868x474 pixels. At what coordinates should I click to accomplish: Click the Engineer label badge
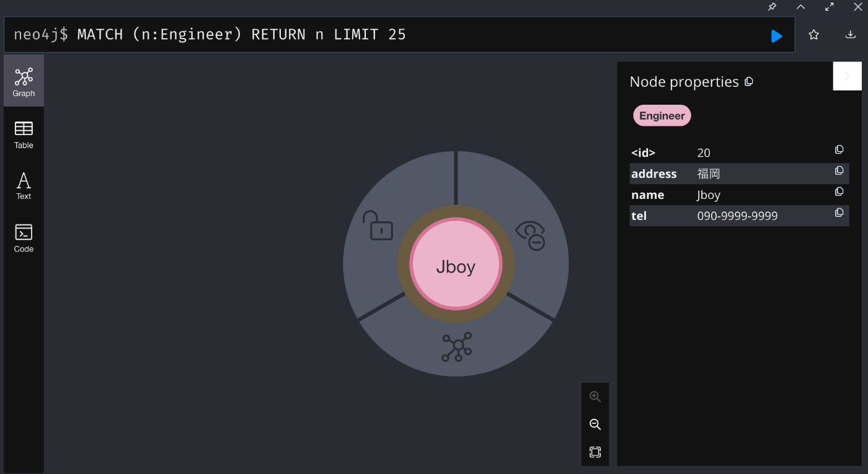[x=662, y=115]
